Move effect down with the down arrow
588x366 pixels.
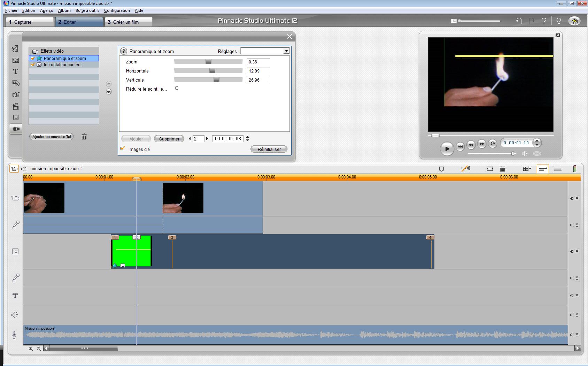(x=109, y=92)
